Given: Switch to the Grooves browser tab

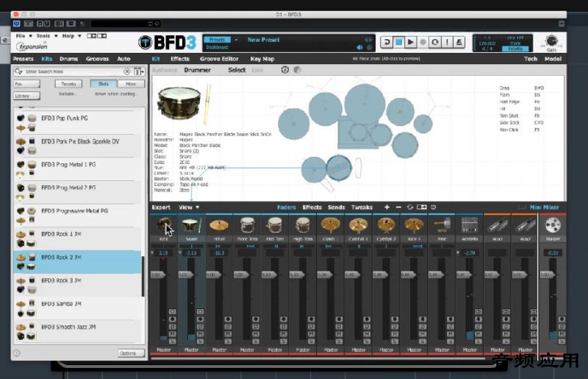Looking at the screenshot, I should click(x=97, y=59).
